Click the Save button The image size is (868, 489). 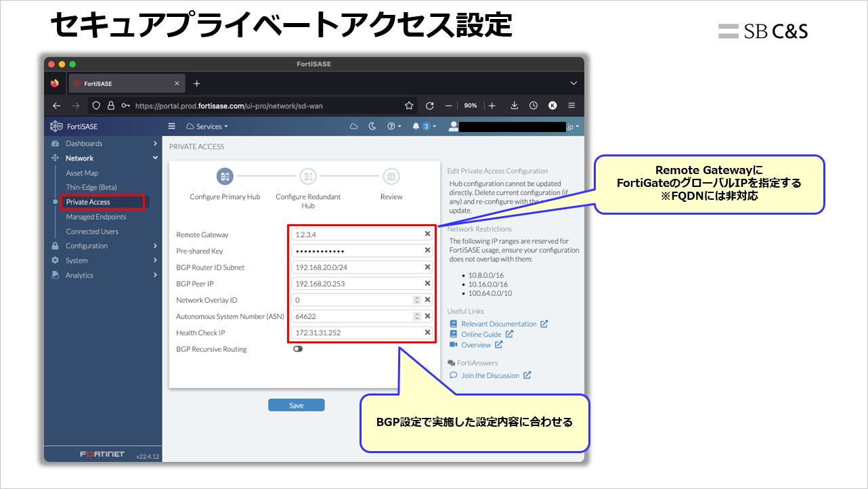[297, 405]
